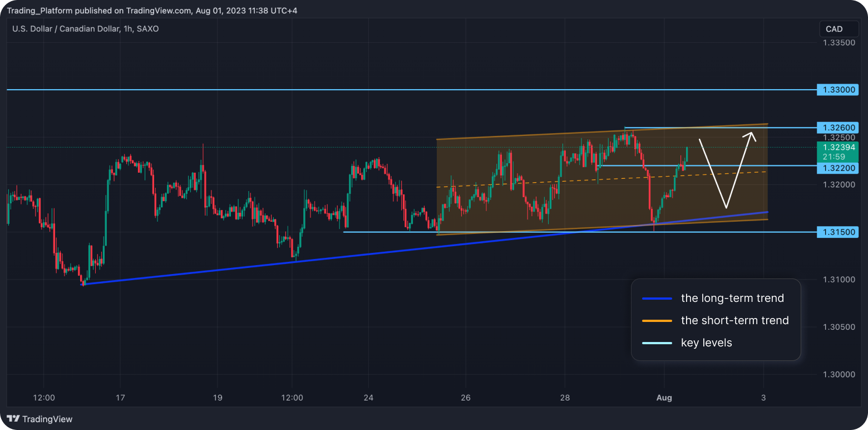Click the '3' date on time axis

(763, 398)
